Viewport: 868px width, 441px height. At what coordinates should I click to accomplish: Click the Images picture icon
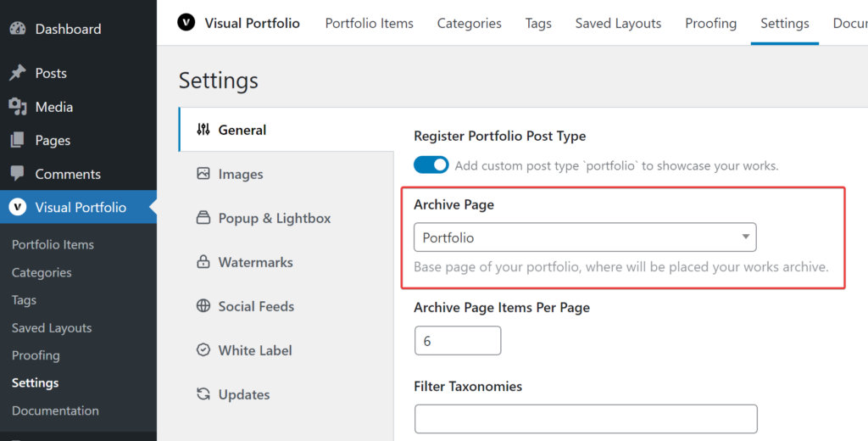(203, 174)
